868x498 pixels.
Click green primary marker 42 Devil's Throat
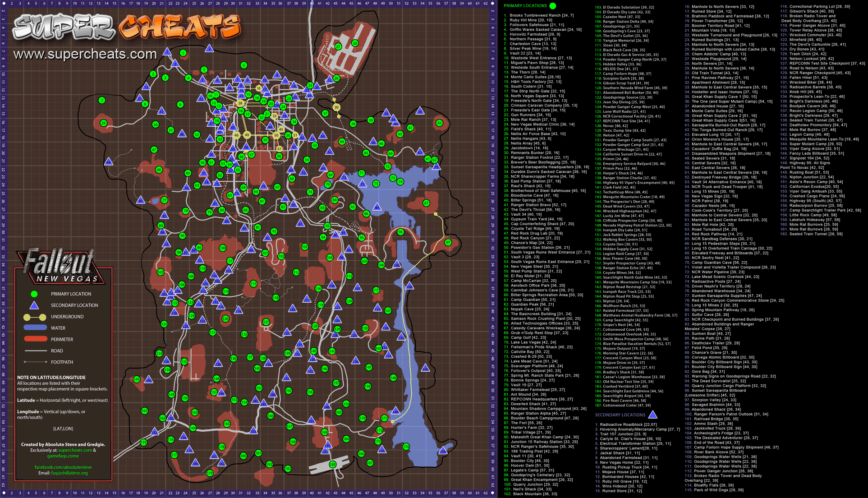440,123
